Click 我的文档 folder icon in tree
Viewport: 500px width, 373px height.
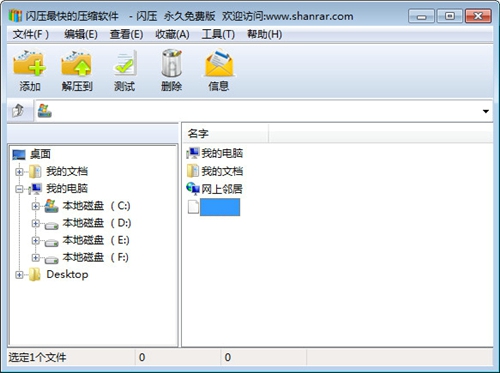(35, 172)
